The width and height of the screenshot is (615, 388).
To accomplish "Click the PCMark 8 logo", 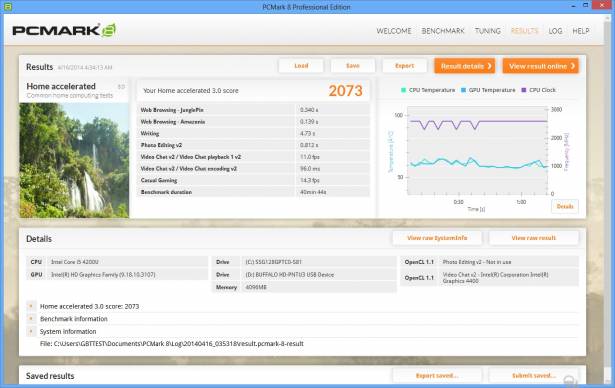I will pos(64,31).
